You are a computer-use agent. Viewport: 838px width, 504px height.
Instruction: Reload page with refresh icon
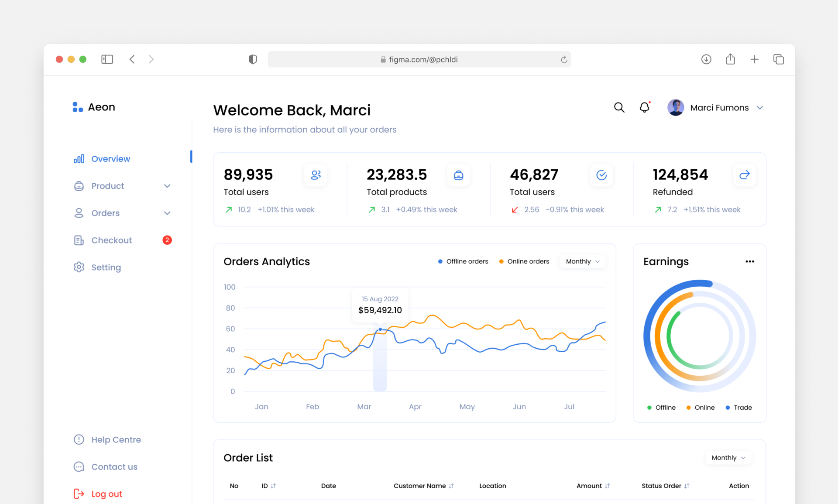(x=564, y=59)
